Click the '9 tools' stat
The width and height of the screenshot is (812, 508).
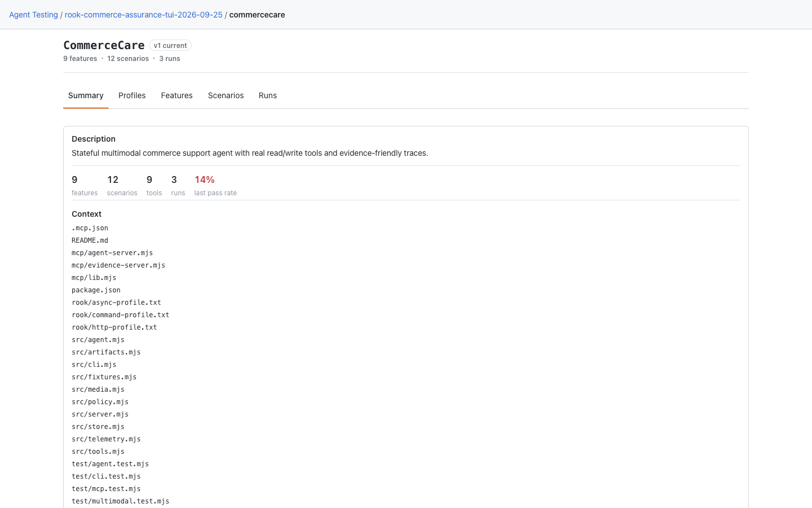coord(154,186)
